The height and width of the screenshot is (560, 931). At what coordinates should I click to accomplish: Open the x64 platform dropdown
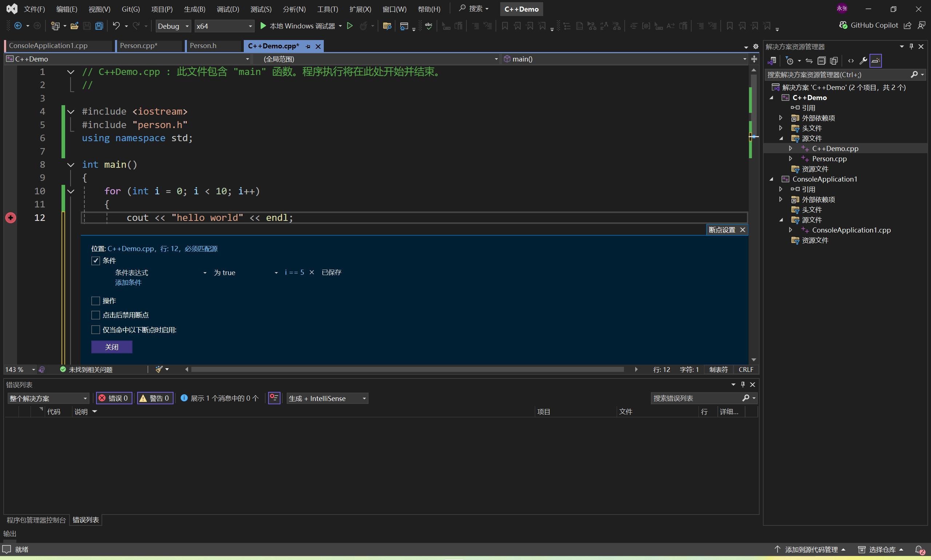point(224,26)
